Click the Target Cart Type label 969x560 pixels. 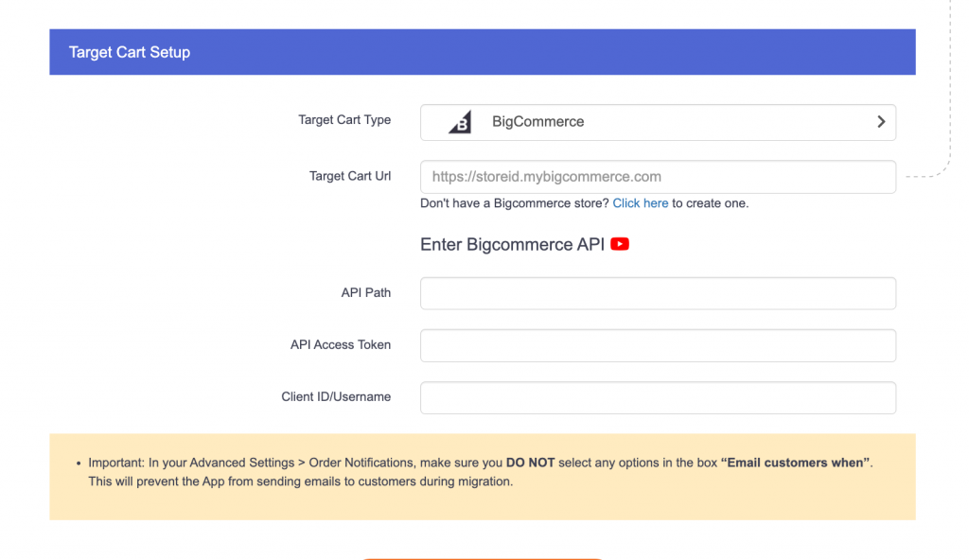click(x=344, y=120)
